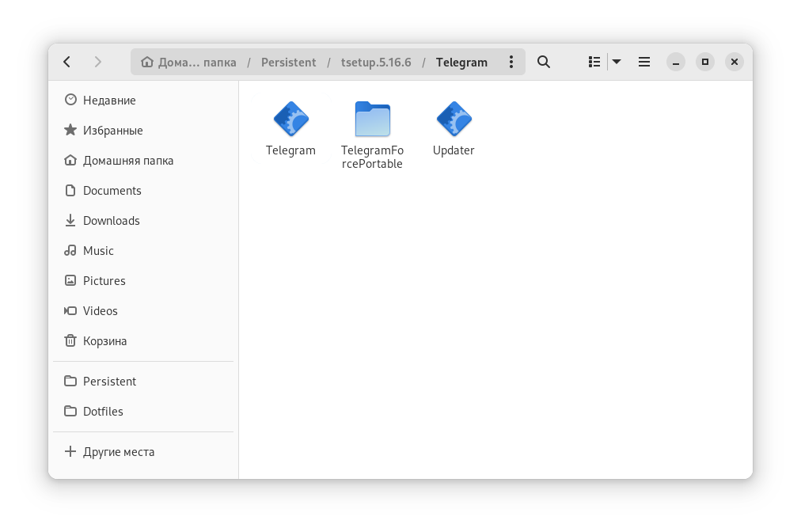
Task: Go to home folder in path bar
Action: click(x=189, y=63)
